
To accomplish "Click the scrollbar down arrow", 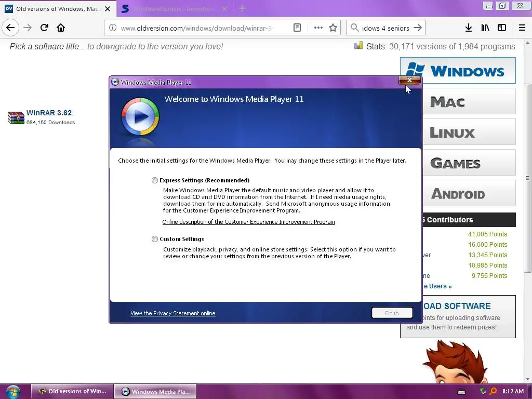I will tap(527, 379).
